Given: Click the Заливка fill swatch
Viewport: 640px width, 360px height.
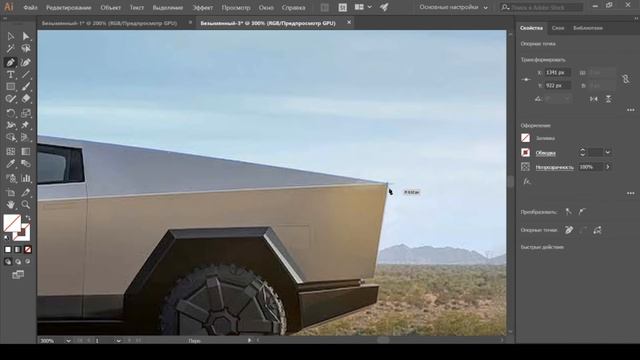Looking at the screenshot, I should coord(525,138).
